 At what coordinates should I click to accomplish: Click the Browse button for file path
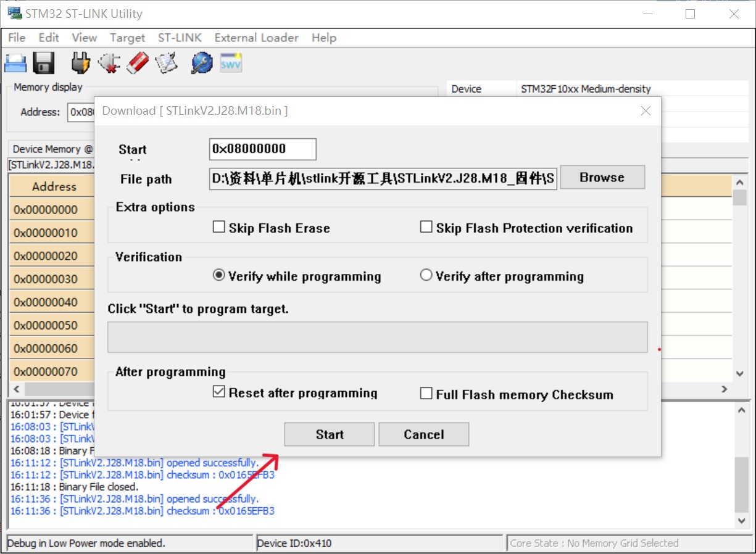pos(602,177)
